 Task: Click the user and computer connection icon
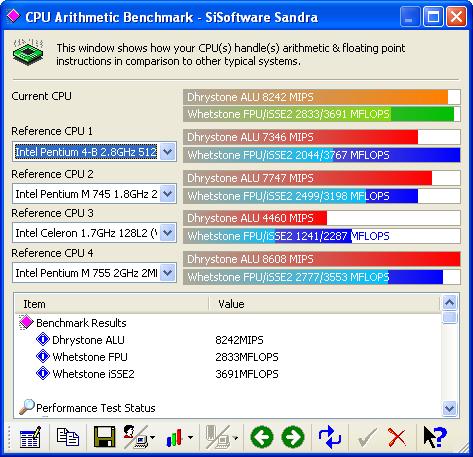(135, 437)
